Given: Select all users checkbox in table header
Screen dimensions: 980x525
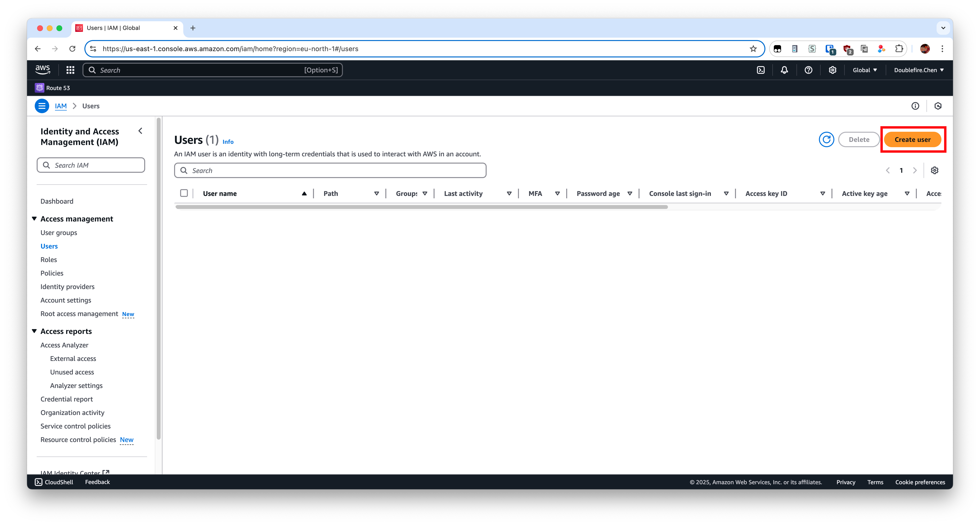Looking at the screenshot, I should pos(184,193).
